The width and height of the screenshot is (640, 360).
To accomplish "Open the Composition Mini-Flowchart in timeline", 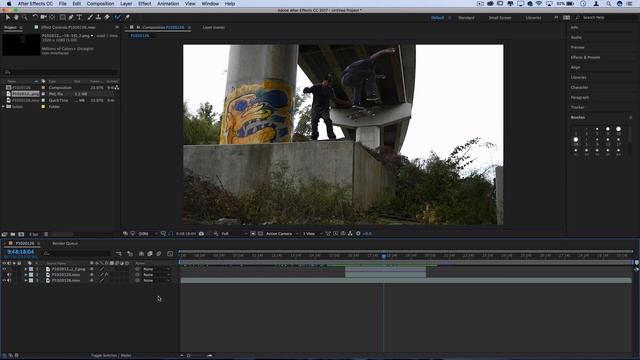I will (x=119, y=254).
